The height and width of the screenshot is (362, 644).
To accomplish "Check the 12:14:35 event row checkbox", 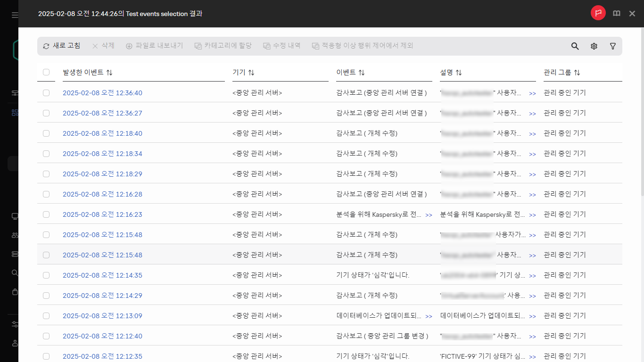I will tap(46, 275).
